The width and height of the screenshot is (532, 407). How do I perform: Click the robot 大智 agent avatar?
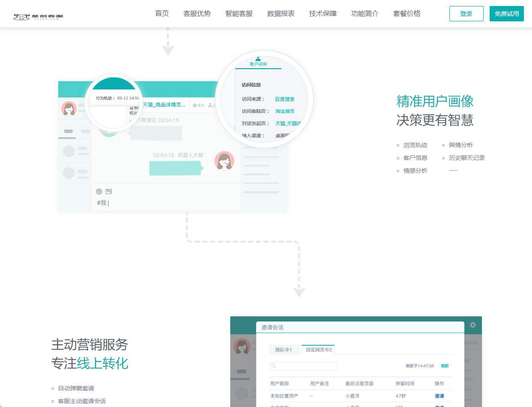(224, 161)
